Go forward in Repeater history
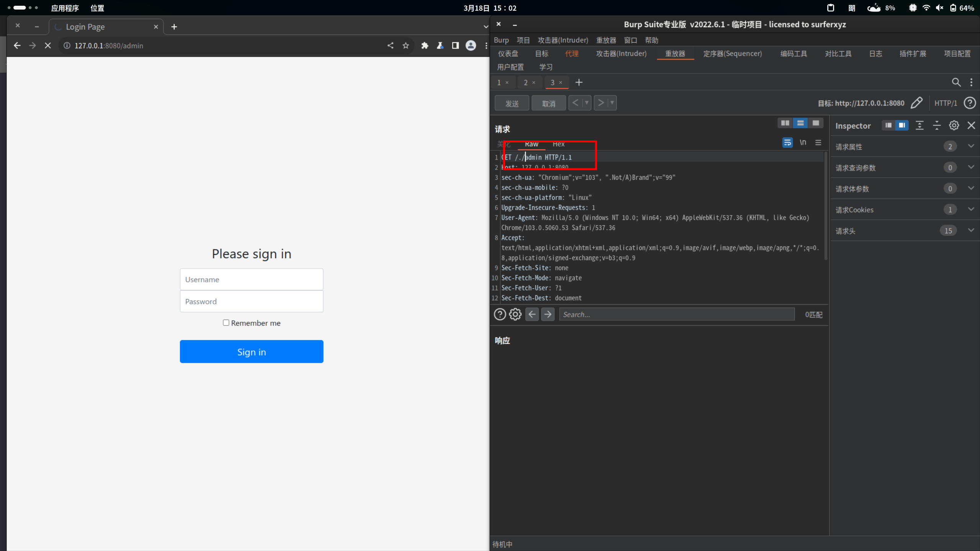Viewport: 980px width, 551px height. click(601, 103)
